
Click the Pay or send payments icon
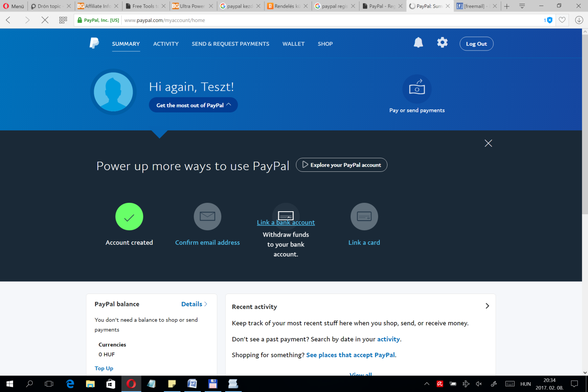[417, 89]
